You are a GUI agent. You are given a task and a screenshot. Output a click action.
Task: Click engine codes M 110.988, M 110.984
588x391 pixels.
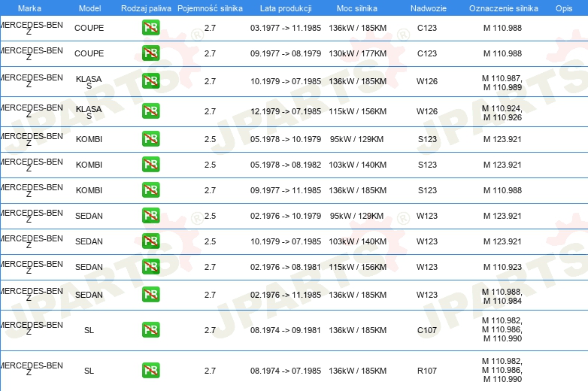tap(502, 296)
